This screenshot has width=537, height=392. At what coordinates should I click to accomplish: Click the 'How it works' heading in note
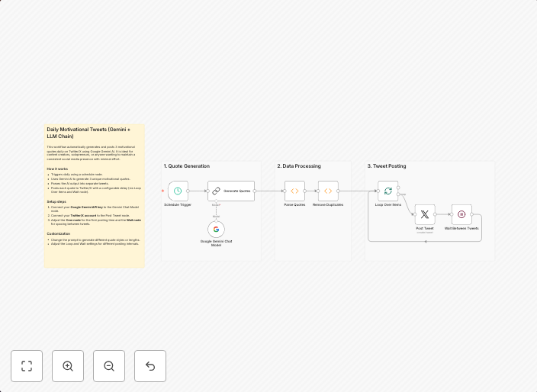[57, 169]
